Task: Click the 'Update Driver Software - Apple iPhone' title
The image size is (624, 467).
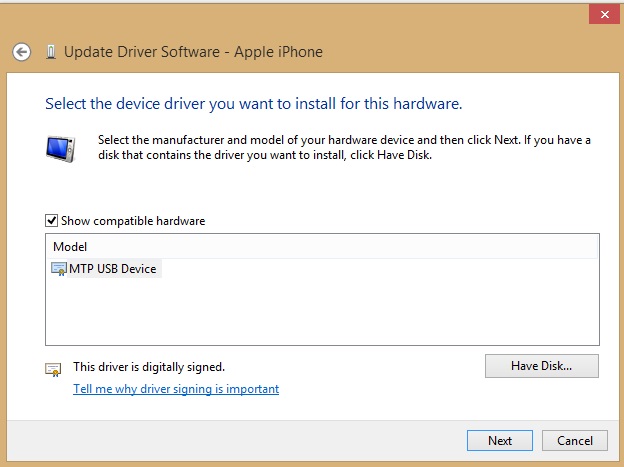Action: pyautogui.click(x=193, y=52)
